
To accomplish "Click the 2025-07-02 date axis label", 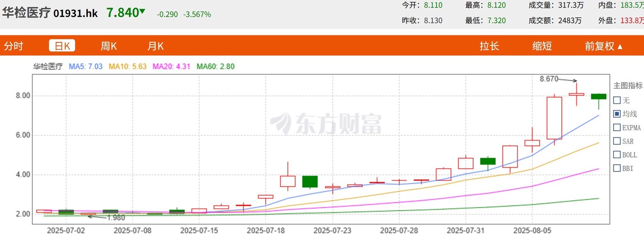I will [x=66, y=230].
